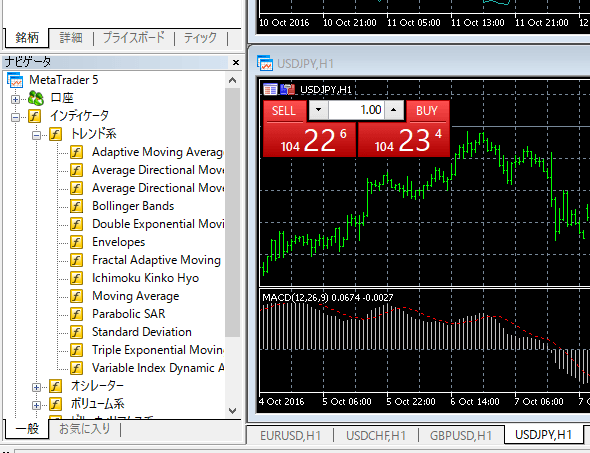Select the Bollinger Bands tree item
The width and height of the screenshot is (590, 453).
[x=133, y=206]
